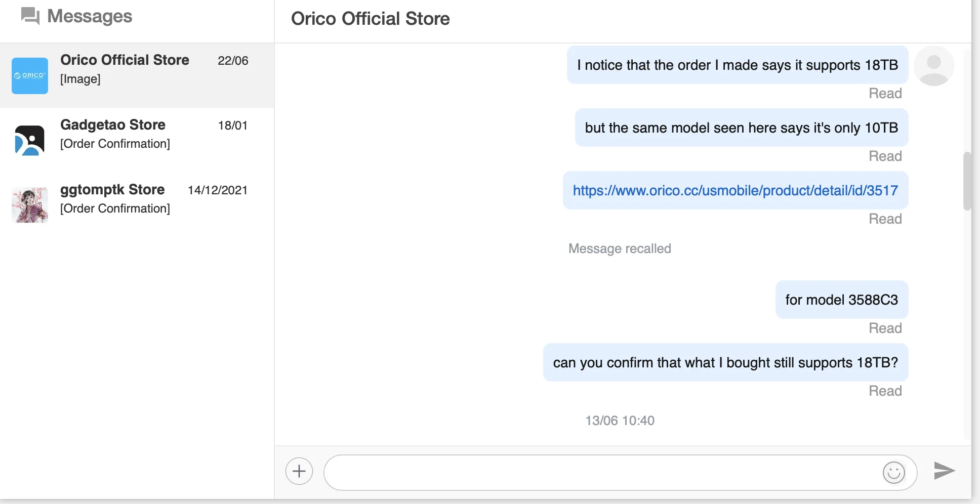The width and height of the screenshot is (980, 504).
Task: Click the chat vertical scrollbar
Action: point(967,181)
